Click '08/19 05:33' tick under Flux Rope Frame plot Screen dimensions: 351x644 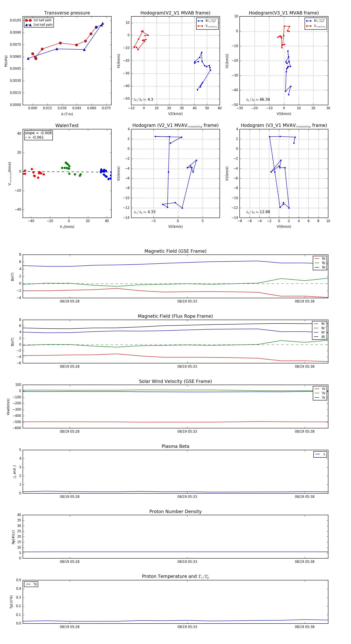(x=187, y=366)
